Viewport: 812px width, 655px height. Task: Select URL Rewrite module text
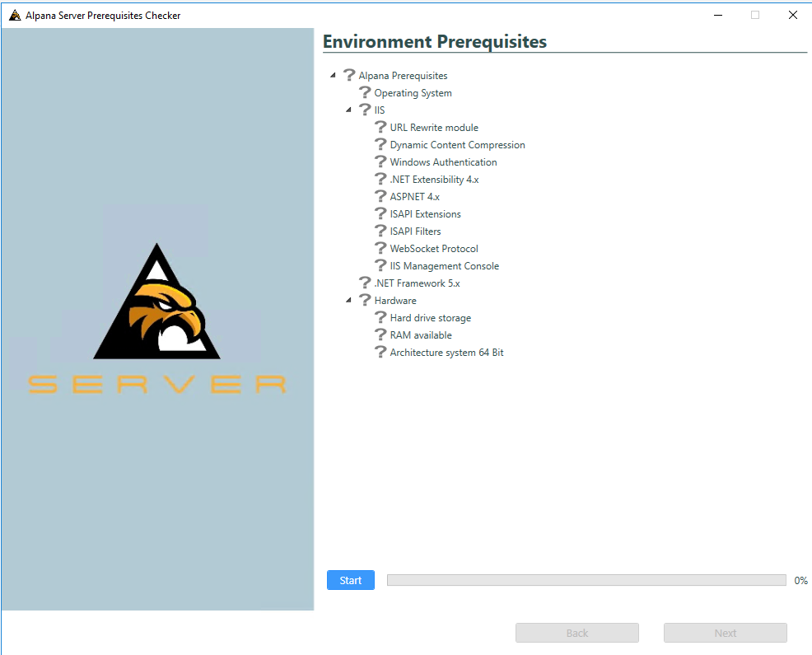click(x=434, y=128)
